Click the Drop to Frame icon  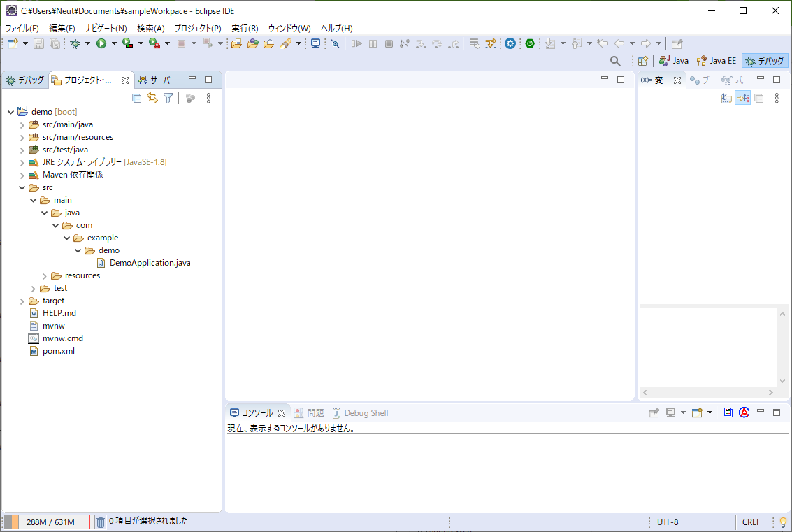click(474, 43)
